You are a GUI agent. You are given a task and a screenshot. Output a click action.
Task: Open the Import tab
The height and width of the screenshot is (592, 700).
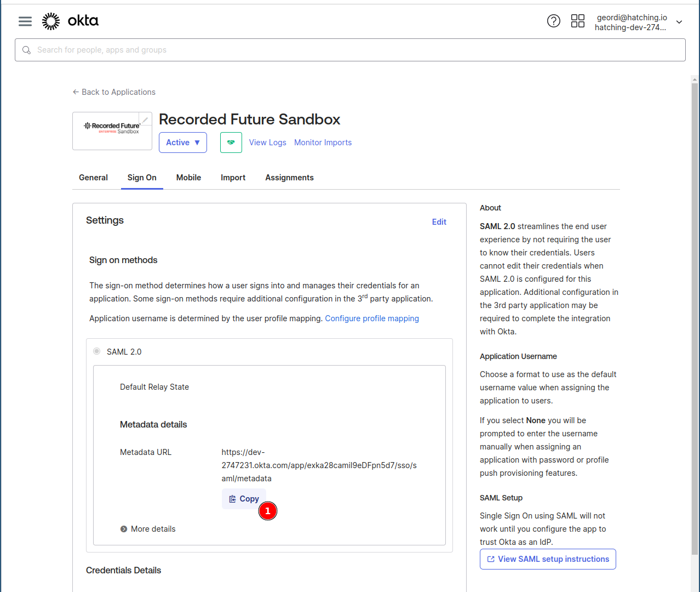pyautogui.click(x=233, y=178)
